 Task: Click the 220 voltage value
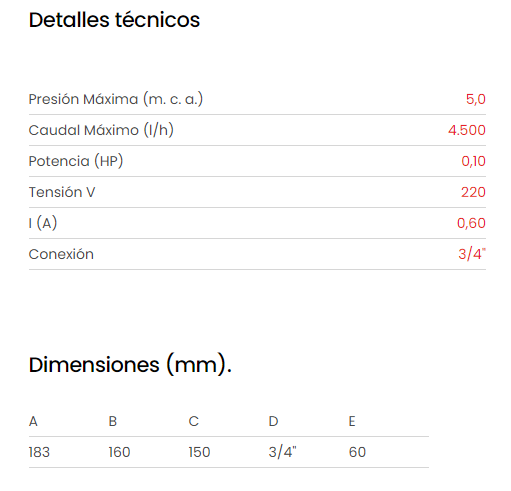click(473, 192)
